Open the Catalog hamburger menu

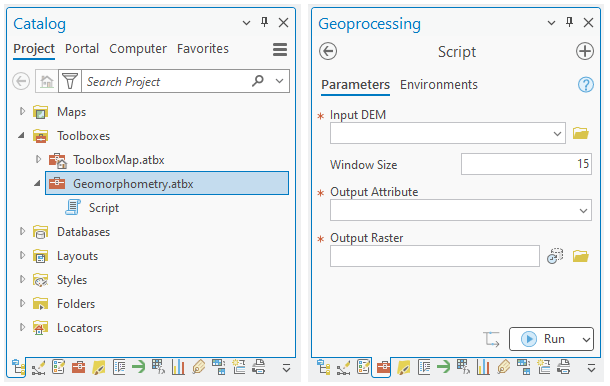[280, 49]
